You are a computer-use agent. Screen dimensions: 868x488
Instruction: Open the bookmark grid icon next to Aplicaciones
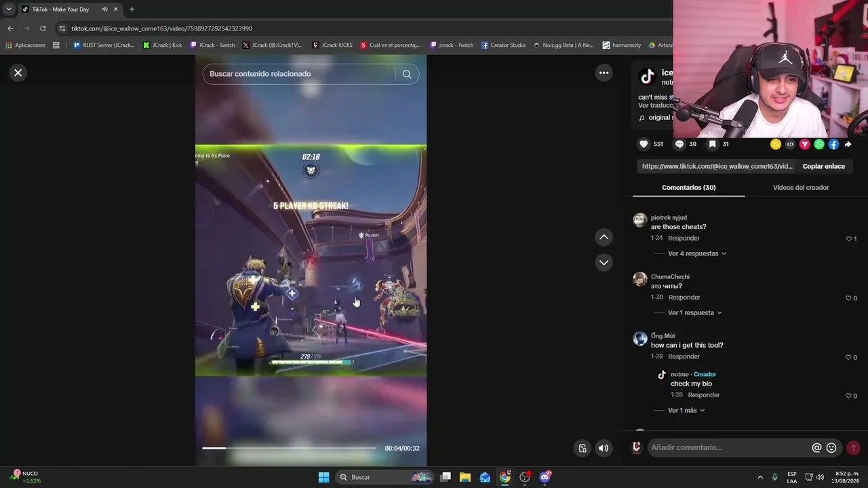(56, 45)
